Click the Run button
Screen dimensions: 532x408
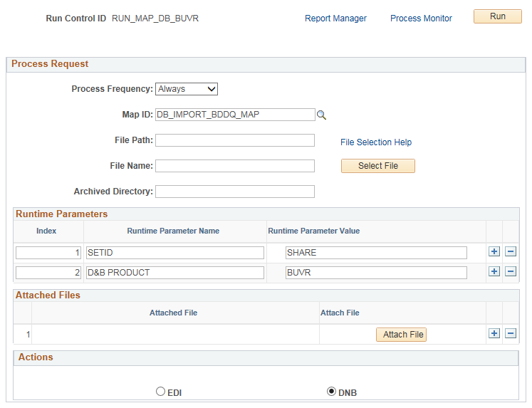(x=497, y=16)
